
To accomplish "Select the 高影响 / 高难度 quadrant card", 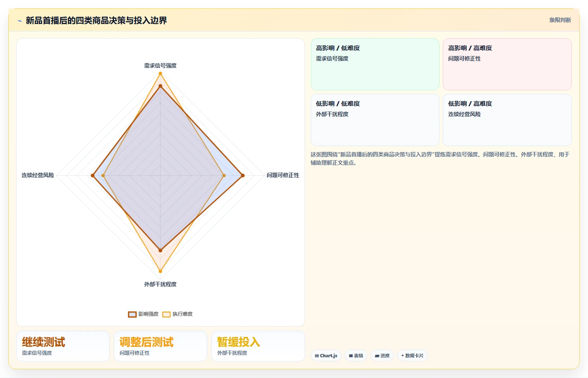I will click(x=507, y=64).
